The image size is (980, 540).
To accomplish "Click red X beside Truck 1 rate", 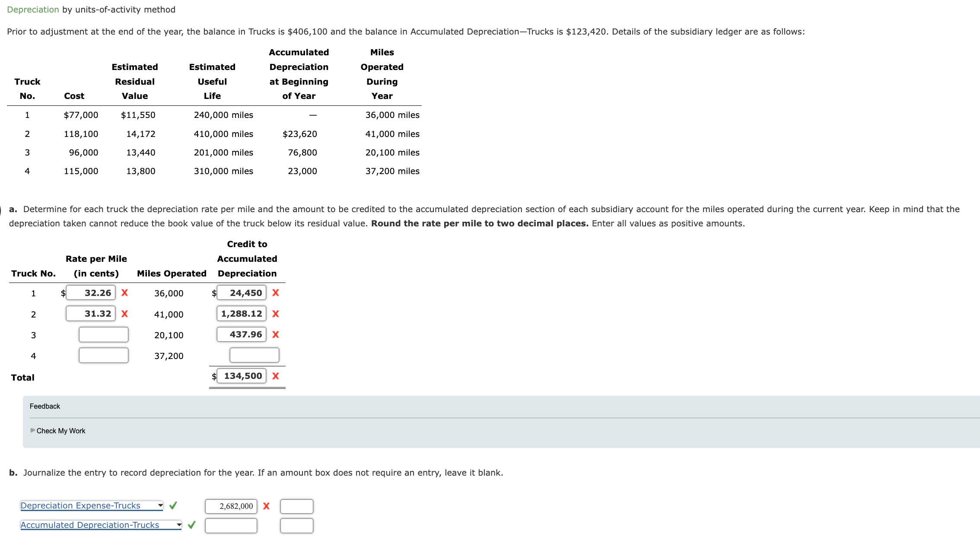I will point(124,293).
